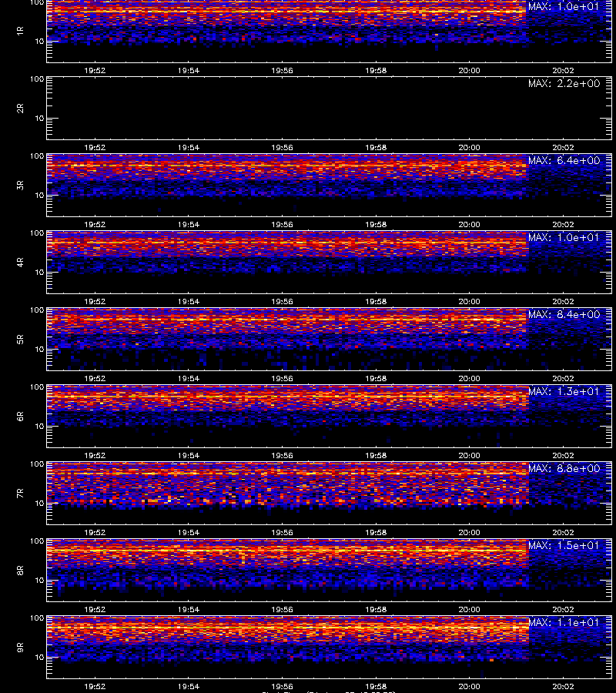Click inside the 3R spectrogram plot
The image size is (616, 693).
click(x=330, y=185)
